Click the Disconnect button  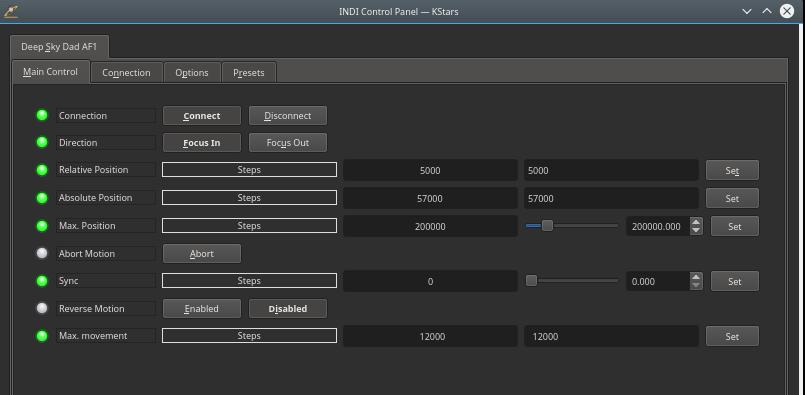pyautogui.click(x=288, y=116)
